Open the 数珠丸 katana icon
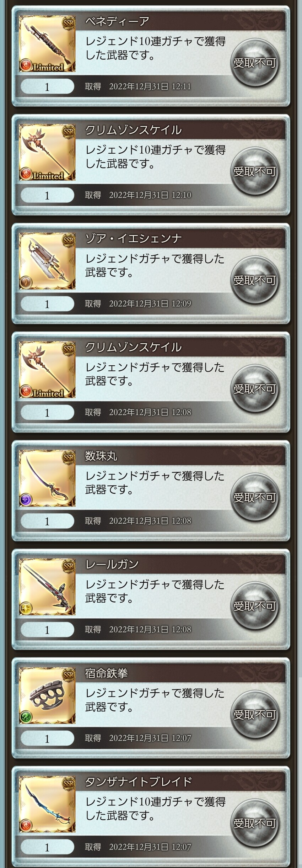The image size is (302, 868). [x=47, y=478]
